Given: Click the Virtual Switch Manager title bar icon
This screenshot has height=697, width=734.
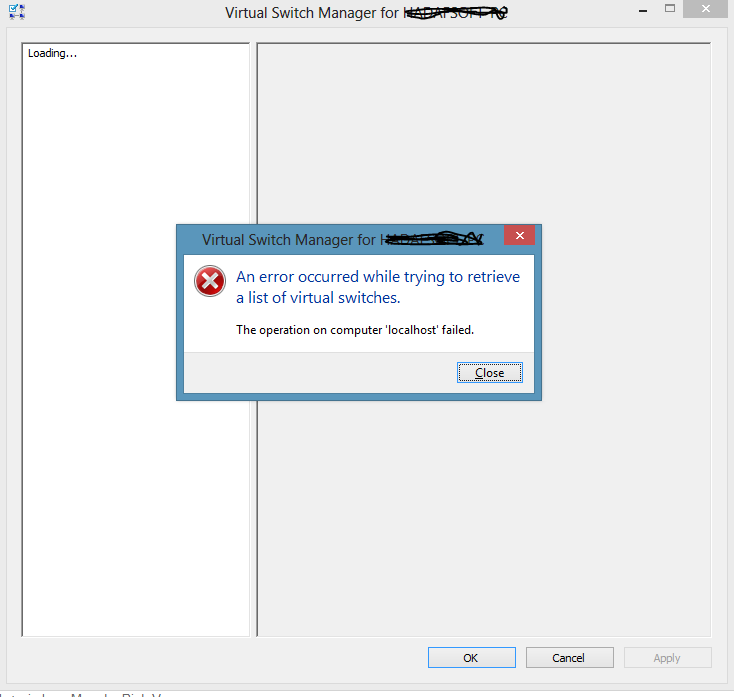Looking at the screenshot, I should point(17,12).
